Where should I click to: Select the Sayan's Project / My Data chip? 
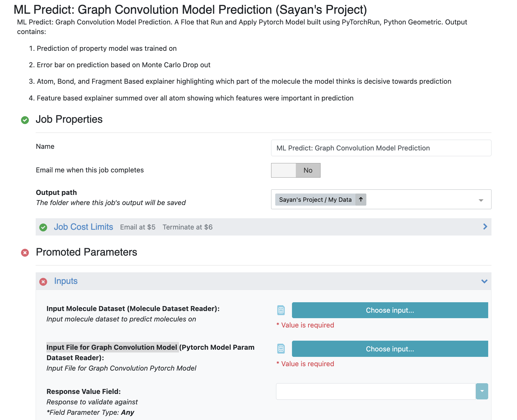click(315, 200)
